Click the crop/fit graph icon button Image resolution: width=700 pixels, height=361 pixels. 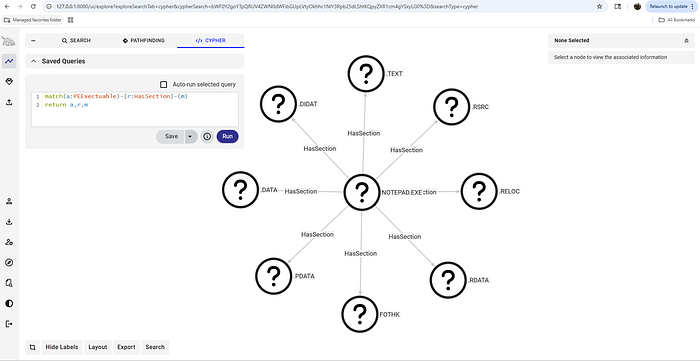click(33, 347)
